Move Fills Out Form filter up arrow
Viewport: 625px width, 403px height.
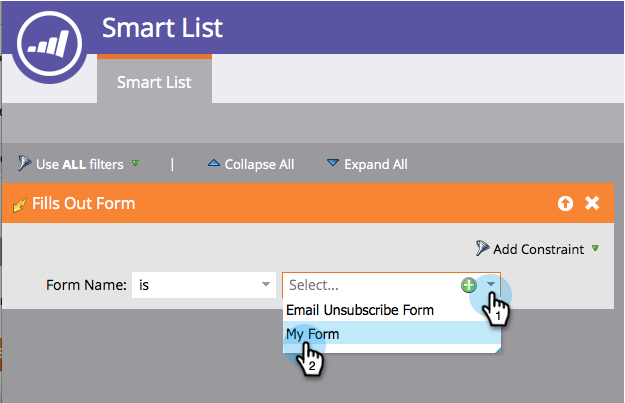(565, 203)
